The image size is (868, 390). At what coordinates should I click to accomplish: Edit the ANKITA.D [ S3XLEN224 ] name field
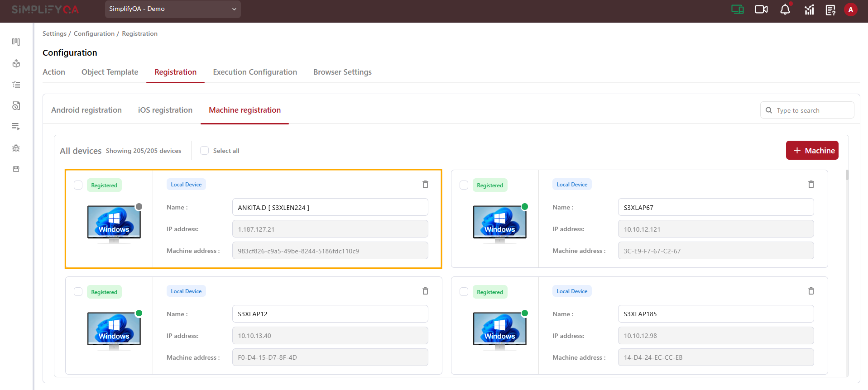(x=330, y=207)
